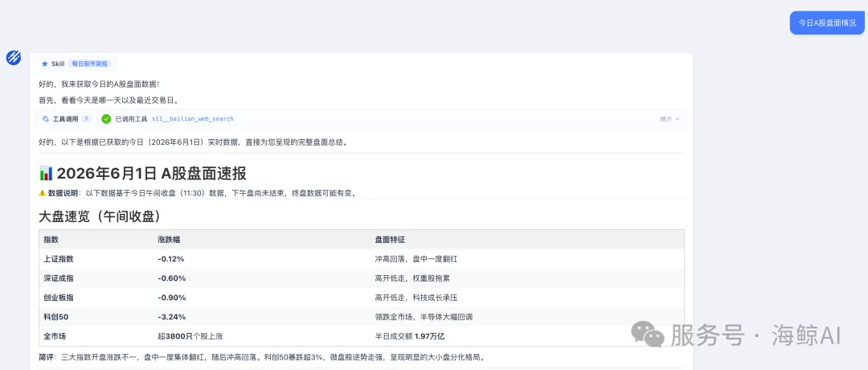Click the 指数 column header

click(51, 240)
